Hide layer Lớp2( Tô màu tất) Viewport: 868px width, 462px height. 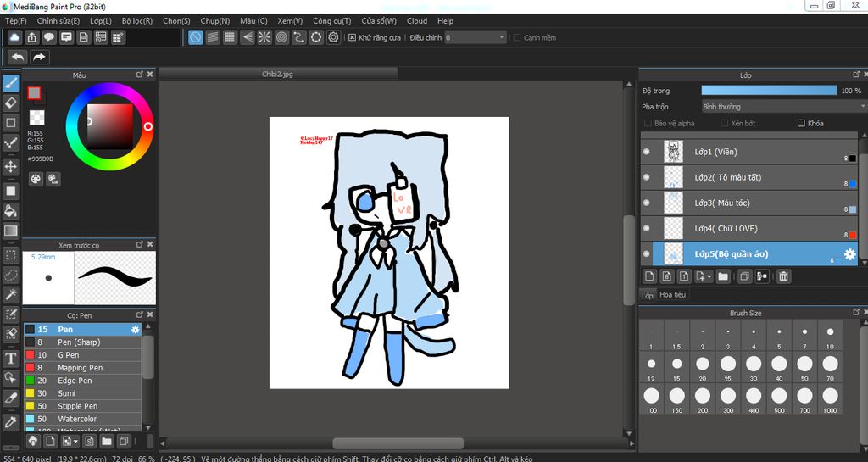[647, 177]
